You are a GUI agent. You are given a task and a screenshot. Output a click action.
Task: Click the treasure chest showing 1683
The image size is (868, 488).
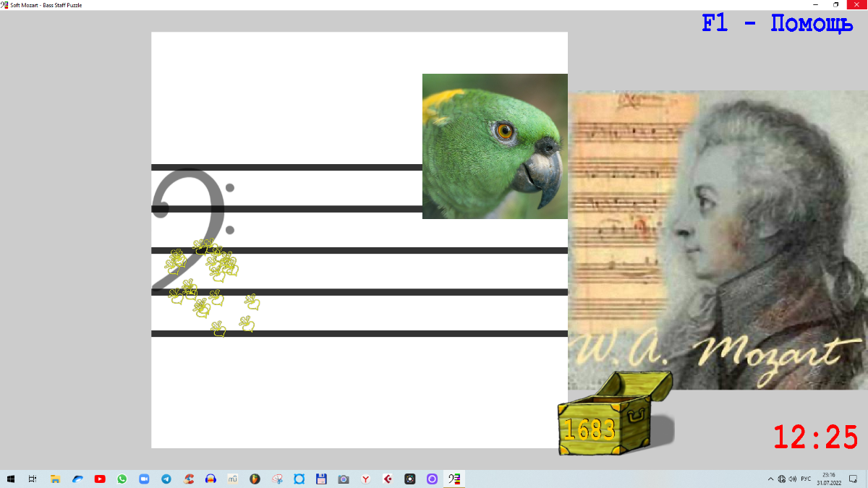coord(613,414)
